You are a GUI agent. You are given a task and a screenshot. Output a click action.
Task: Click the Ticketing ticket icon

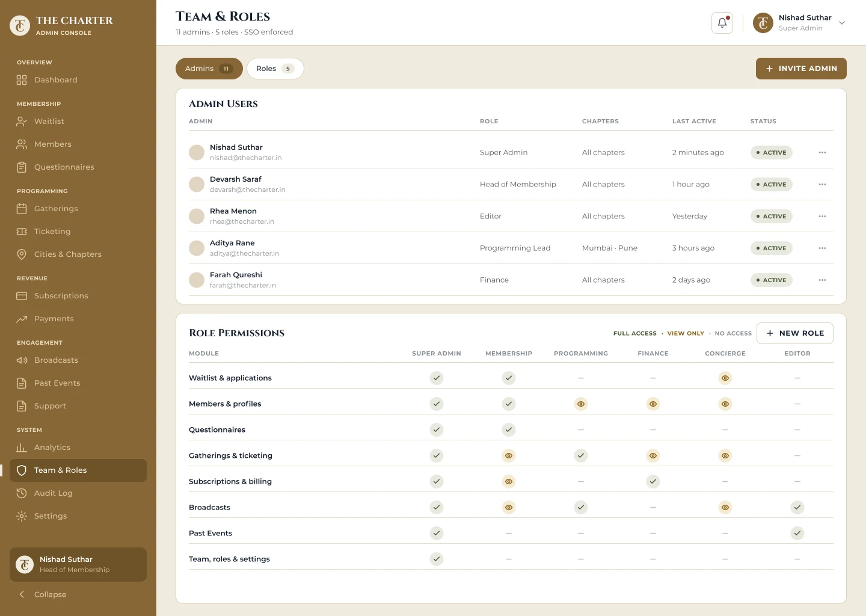coord(22,232)
